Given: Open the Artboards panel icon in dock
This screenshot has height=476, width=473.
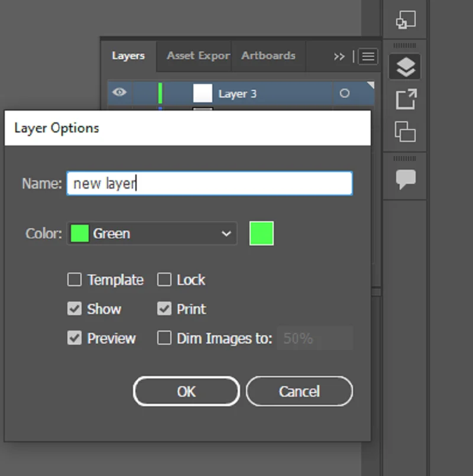Looking at the screenshot, I should 405,131.
